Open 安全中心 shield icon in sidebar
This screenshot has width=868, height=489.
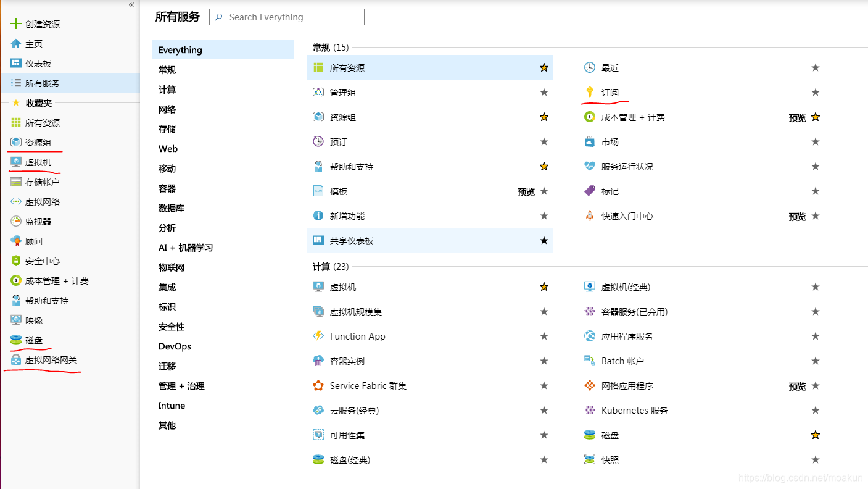point(16,261)
